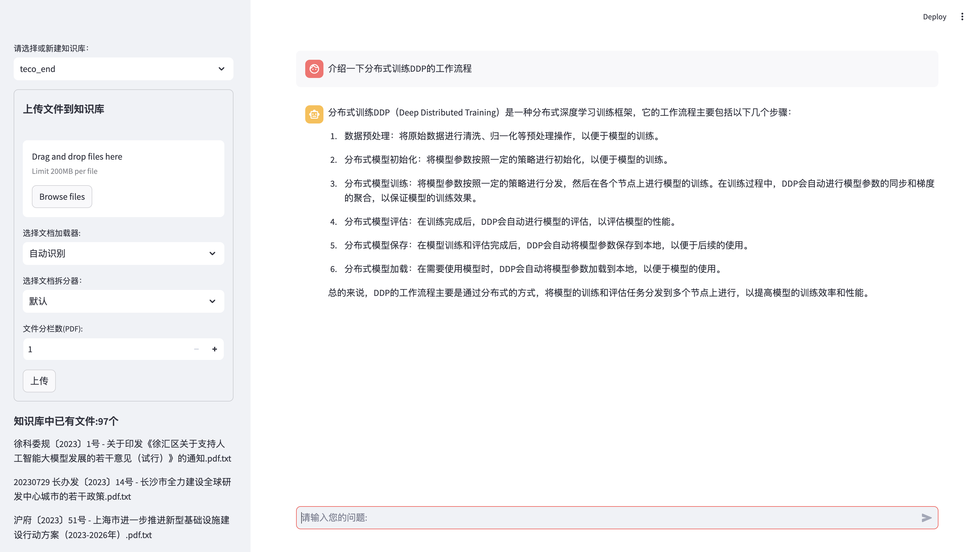The height and width of the screenshot is (552, 980).
Task: Focus the 请输入您的问题 chat input field
Action: point(609,518)
